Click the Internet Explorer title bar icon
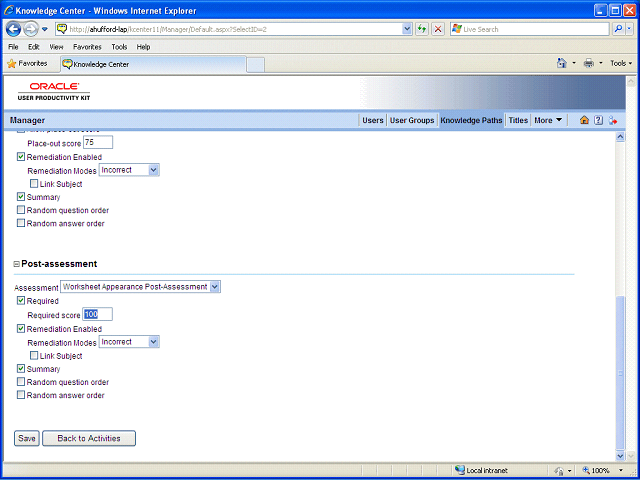The image size is (640, 480). point(8,11)
